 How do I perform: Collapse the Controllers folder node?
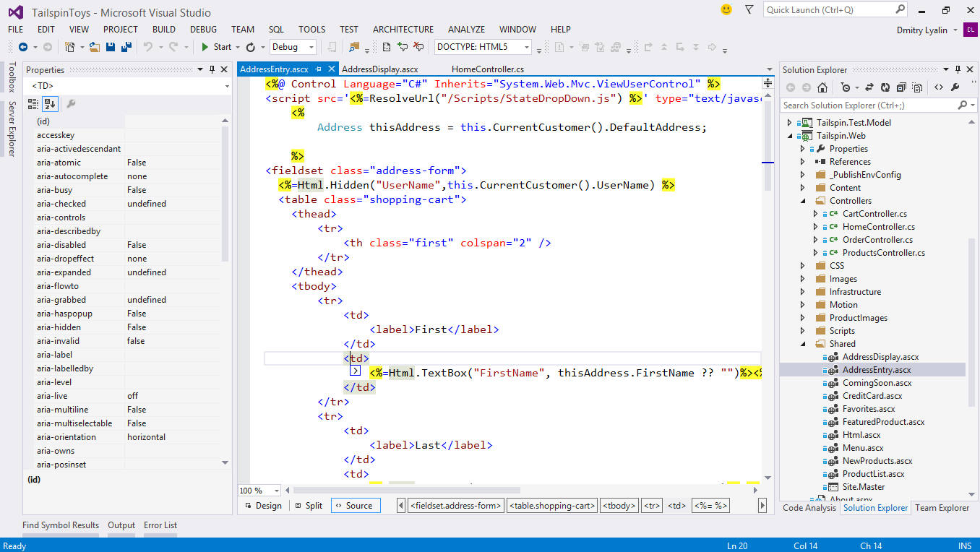click(x=803, y=201)
